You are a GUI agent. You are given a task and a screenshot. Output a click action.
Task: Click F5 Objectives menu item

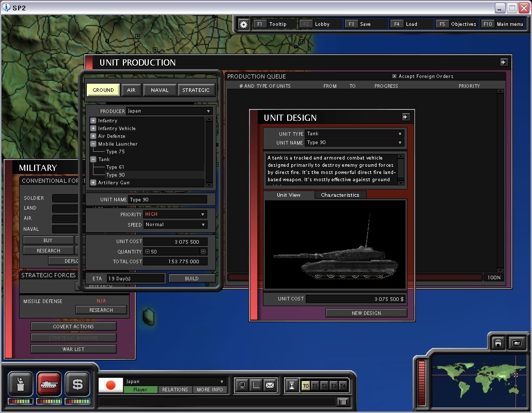457,24
